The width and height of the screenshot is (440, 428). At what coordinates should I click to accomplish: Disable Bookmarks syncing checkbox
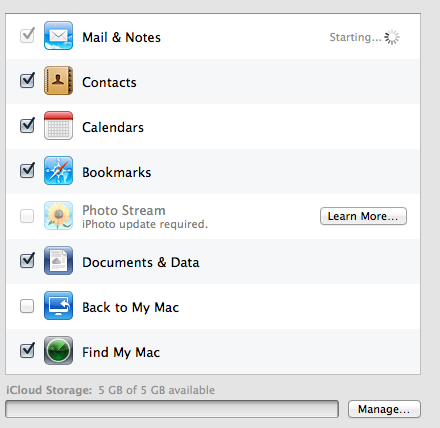(27, 170)
